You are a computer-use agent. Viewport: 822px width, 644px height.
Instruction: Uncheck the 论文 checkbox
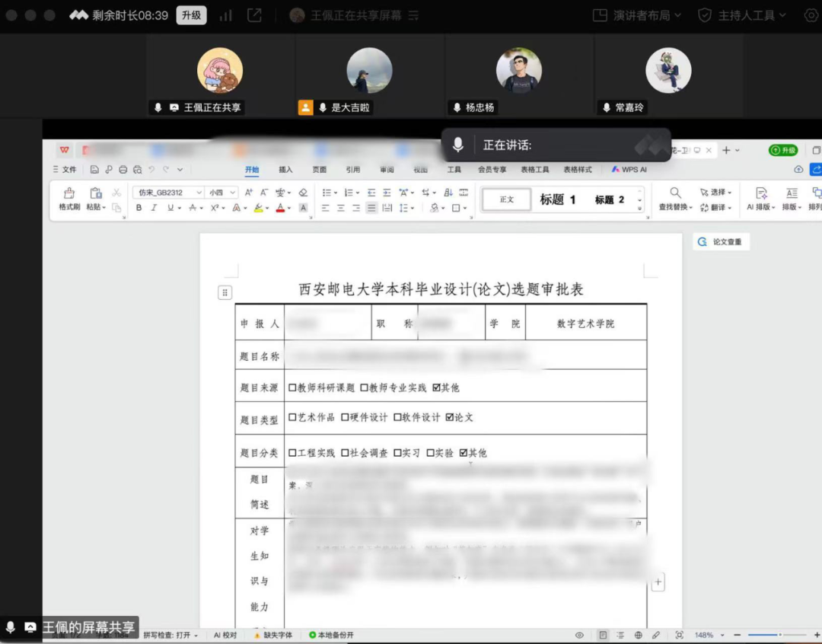449,417
